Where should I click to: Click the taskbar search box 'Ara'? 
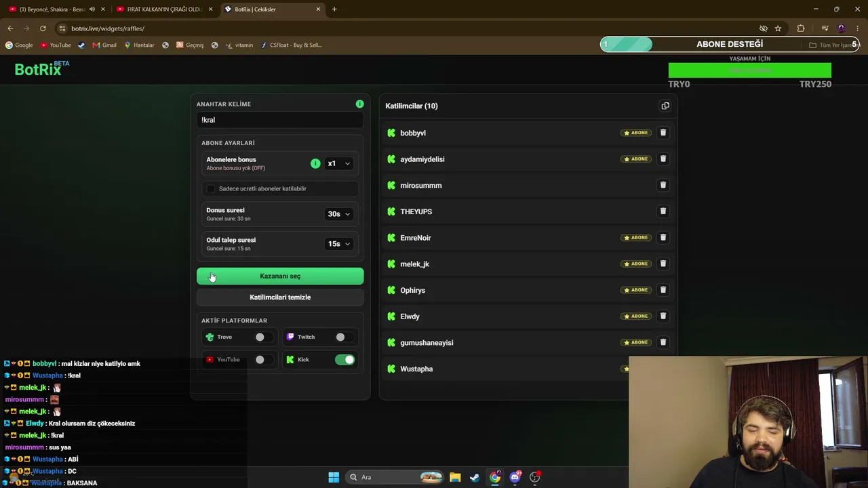[x=393, y=477]
